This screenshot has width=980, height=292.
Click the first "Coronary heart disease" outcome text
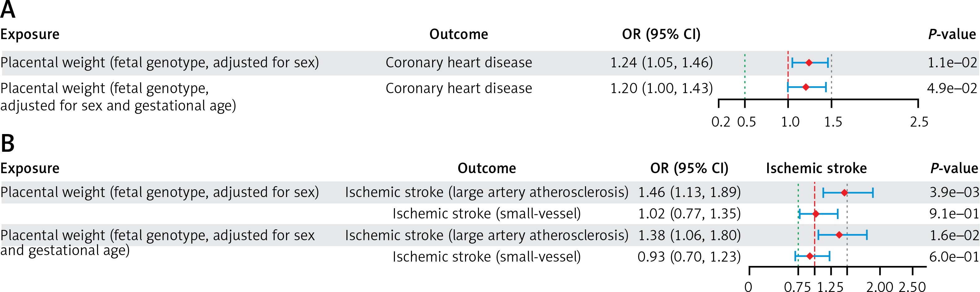click(459, 62)
